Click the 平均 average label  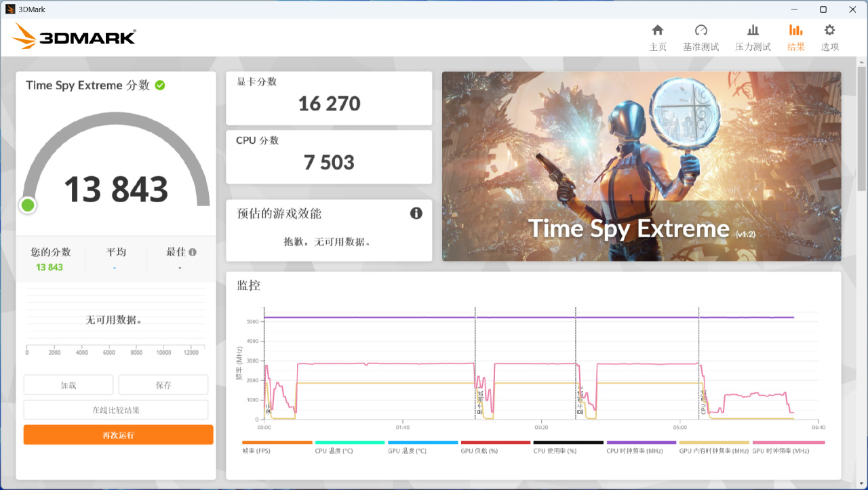pos(116,252)
